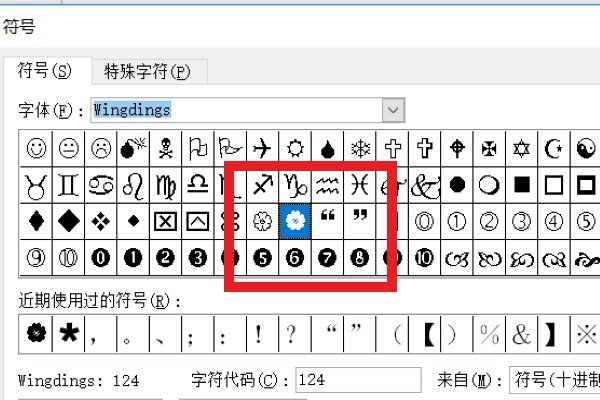
Task: Pick the outlined circled 1 symbol
Action: (457, 221)
